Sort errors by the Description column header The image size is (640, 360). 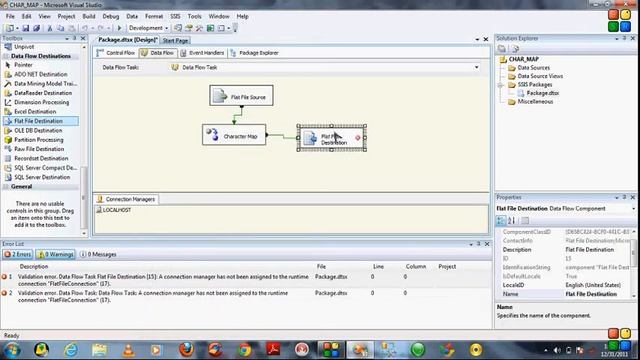tap(34, 267)
